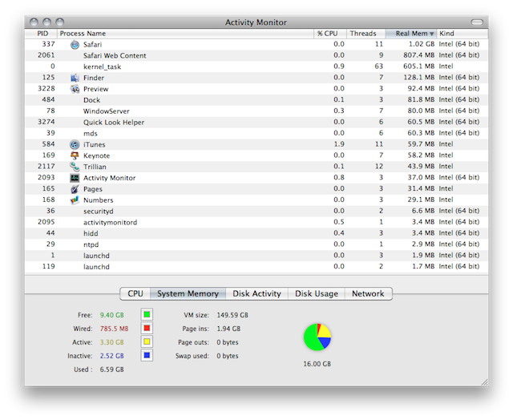Click the 807.4 MB memory value
This screenshot has height=420, width=513.
click(418, 55)
